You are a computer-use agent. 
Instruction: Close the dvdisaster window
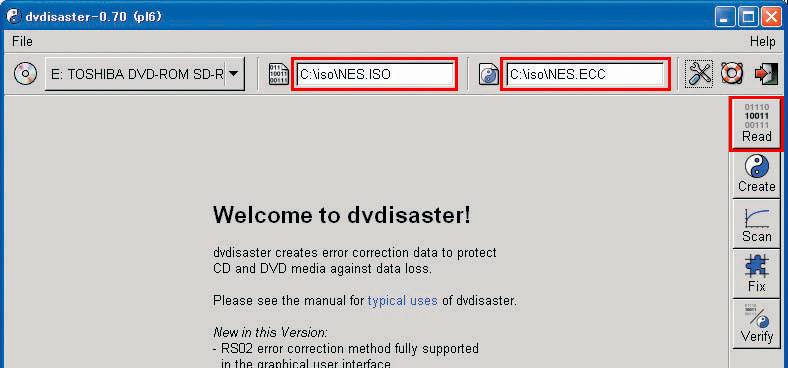click(x=771, y=18)
